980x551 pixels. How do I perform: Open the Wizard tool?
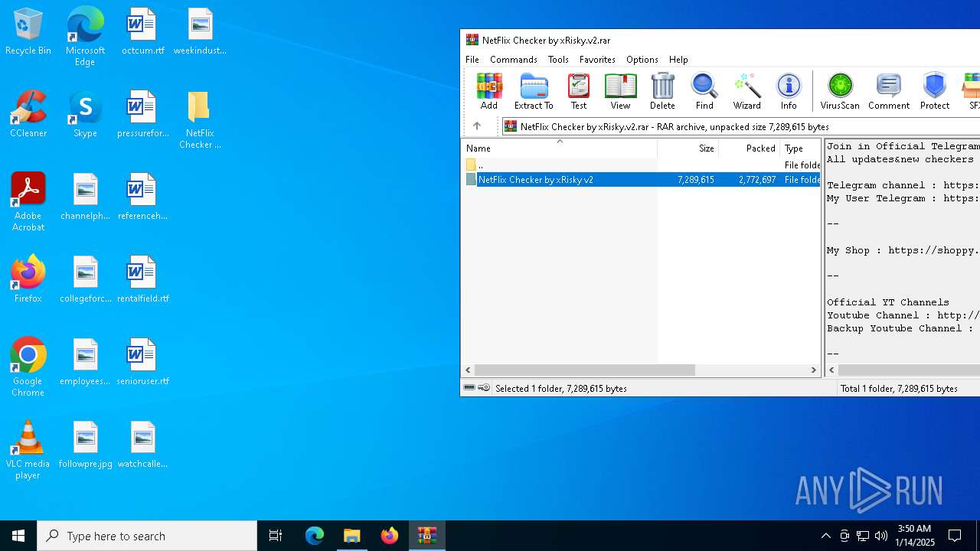pyautogui.click(x=746, y=91)
